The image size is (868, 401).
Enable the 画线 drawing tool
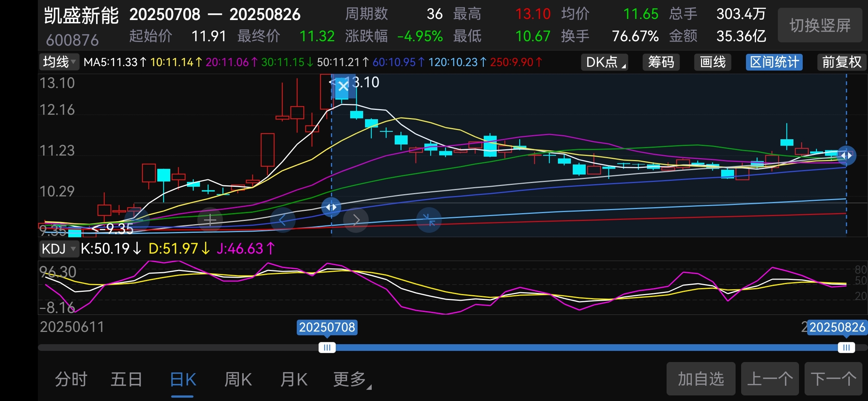point(713,62)
